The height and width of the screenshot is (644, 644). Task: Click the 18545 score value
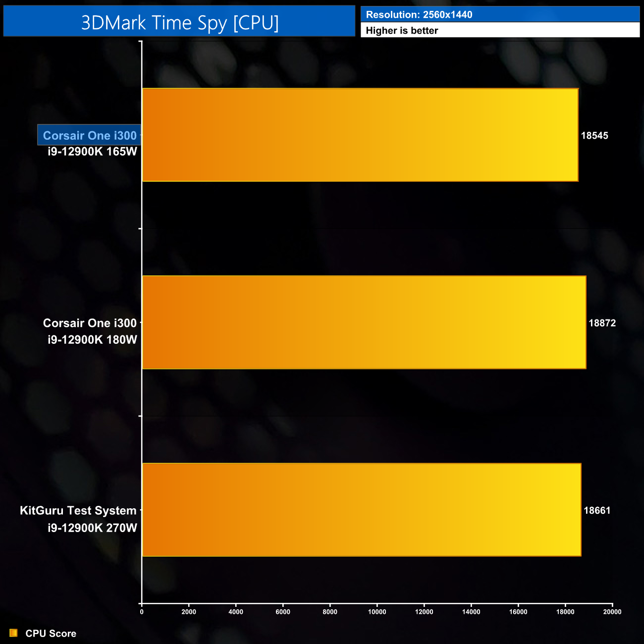(594, 136)
